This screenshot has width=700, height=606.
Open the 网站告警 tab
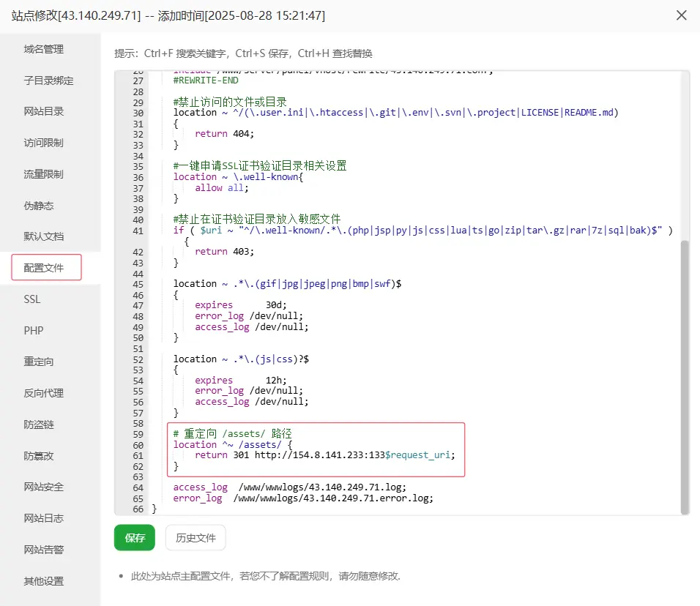[x=44, y=550]
